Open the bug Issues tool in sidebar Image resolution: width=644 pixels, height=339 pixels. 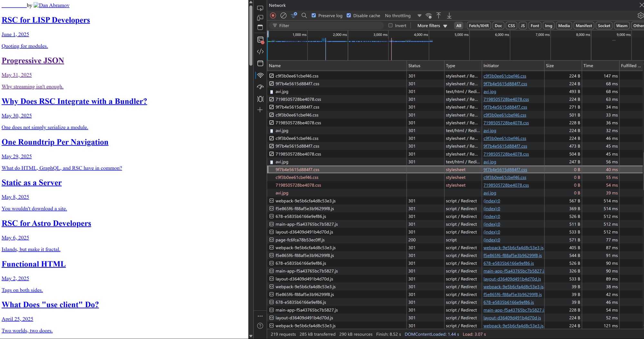[260, 99]
